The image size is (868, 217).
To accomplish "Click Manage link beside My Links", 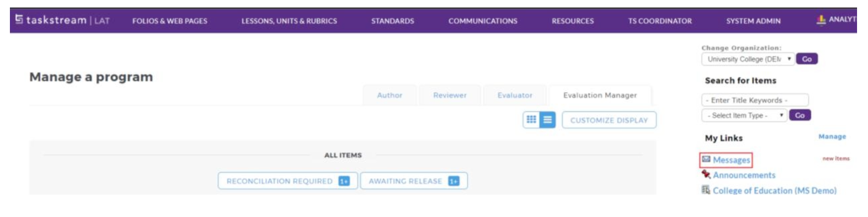I will (x=832, y=137).
